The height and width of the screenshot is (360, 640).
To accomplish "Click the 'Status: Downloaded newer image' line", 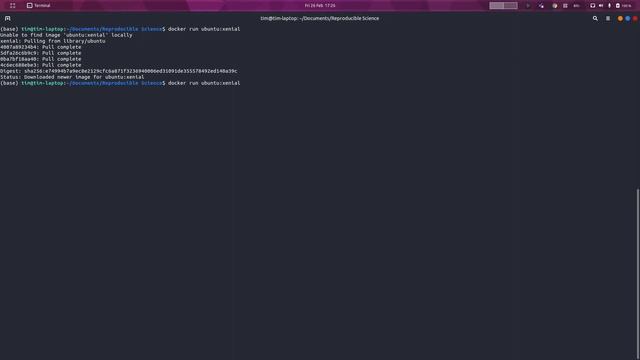I will click(72, 77).
